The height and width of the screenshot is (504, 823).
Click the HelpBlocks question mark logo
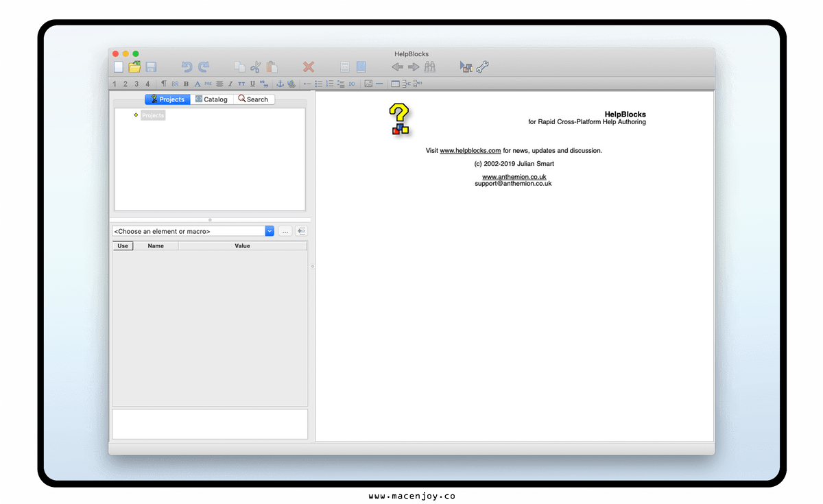[400, 119]
